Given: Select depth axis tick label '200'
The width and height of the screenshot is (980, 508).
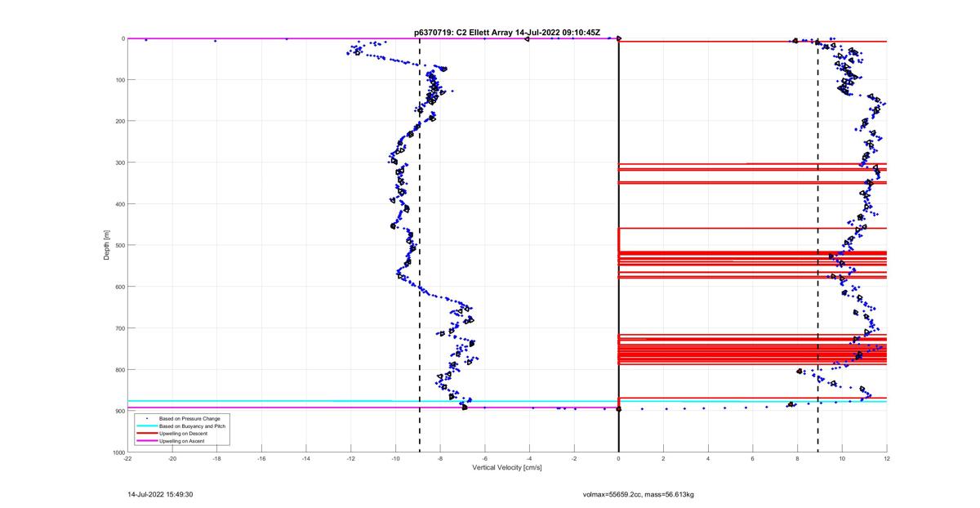Looking at the screenshot, I should coord(118,121).
